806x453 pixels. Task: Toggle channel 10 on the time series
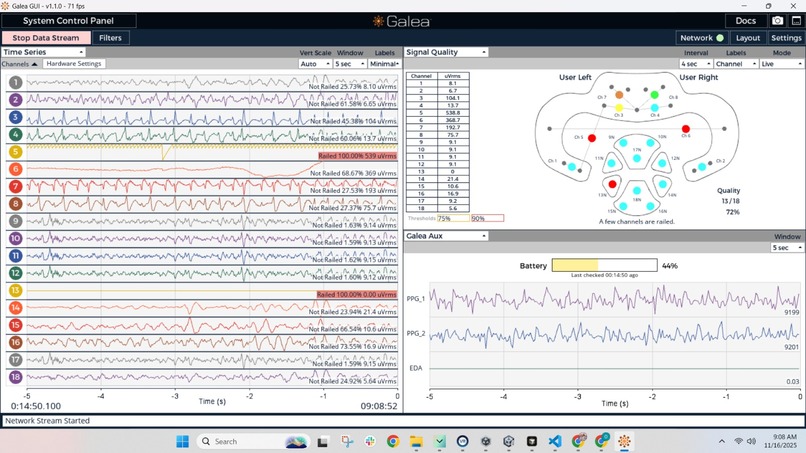(x=15, y=238)
